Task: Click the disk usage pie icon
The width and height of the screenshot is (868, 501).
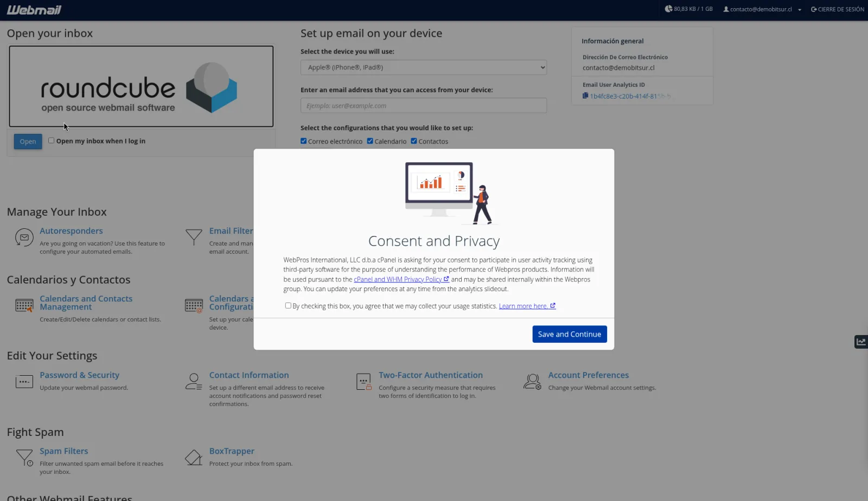Action: point(668,9)
